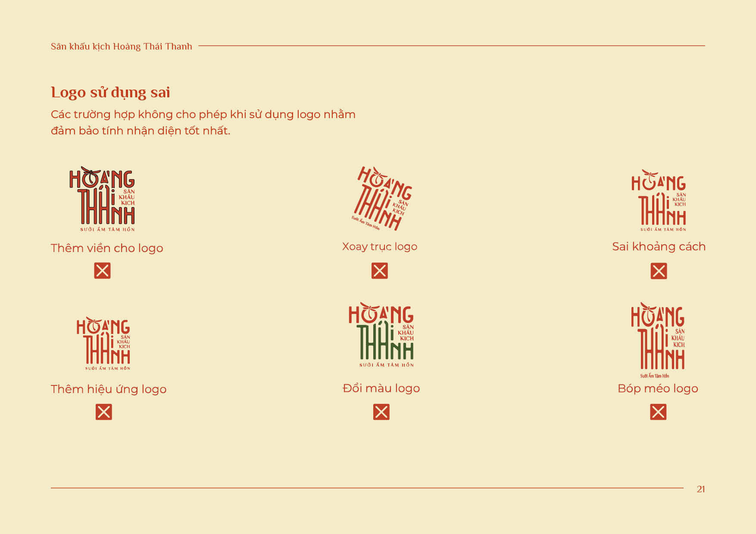
Task: Select the logo above Thêm hiệu ứng logo
Action: point(103,344)
